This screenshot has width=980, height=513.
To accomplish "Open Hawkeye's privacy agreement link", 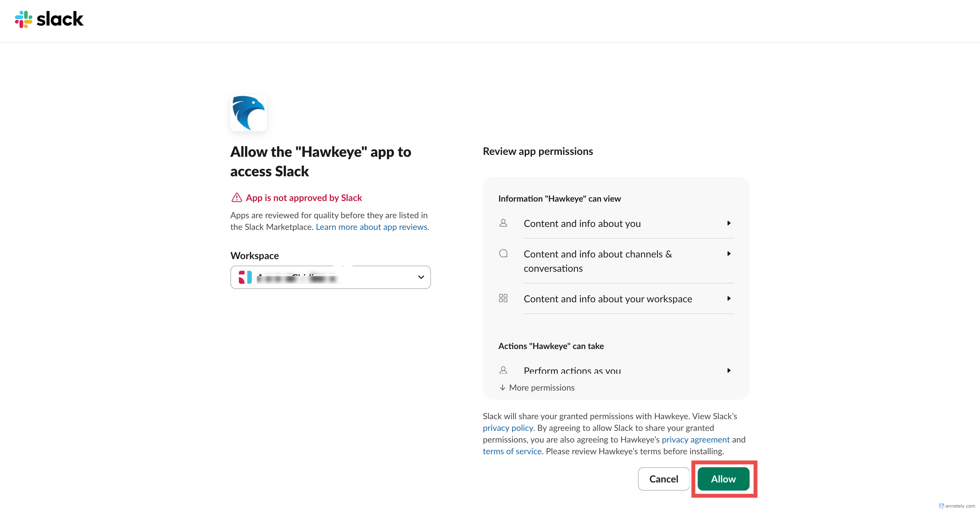I will coord(695,440).
